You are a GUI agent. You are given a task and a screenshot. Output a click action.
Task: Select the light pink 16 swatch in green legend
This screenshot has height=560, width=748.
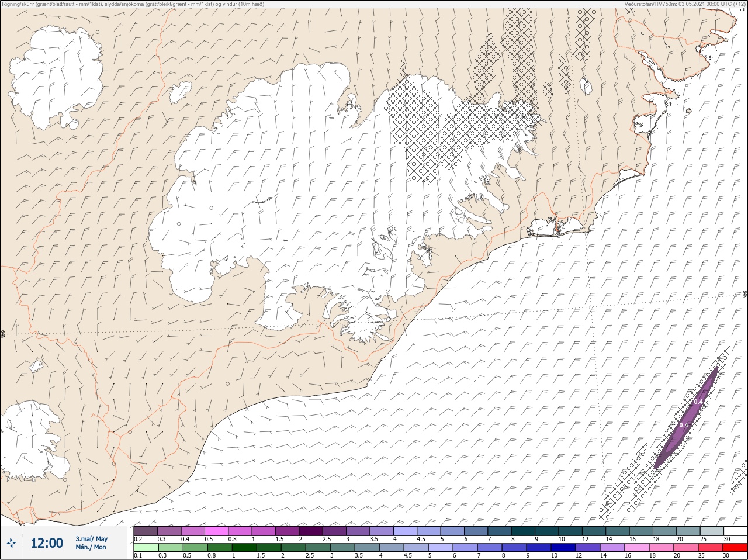[636, 548]
